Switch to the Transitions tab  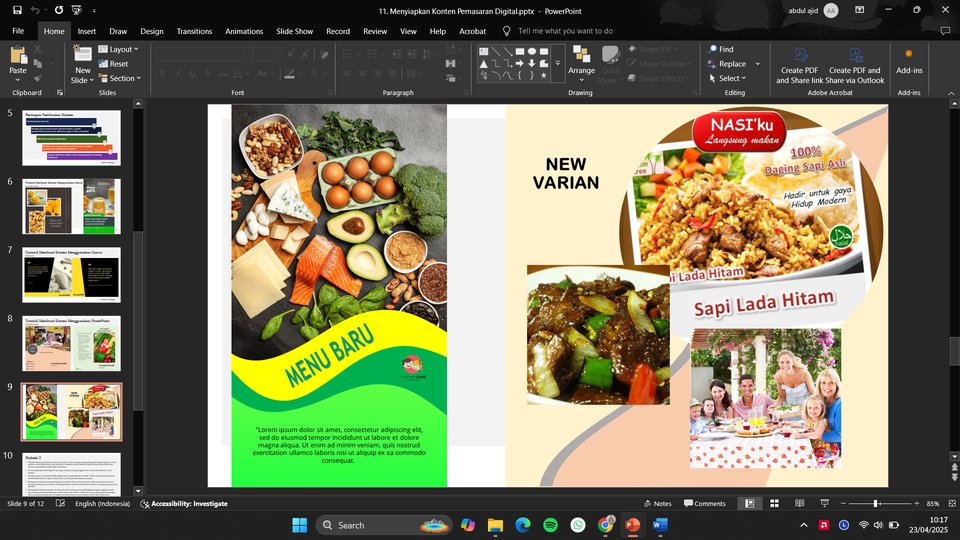[x=194, y=31]
